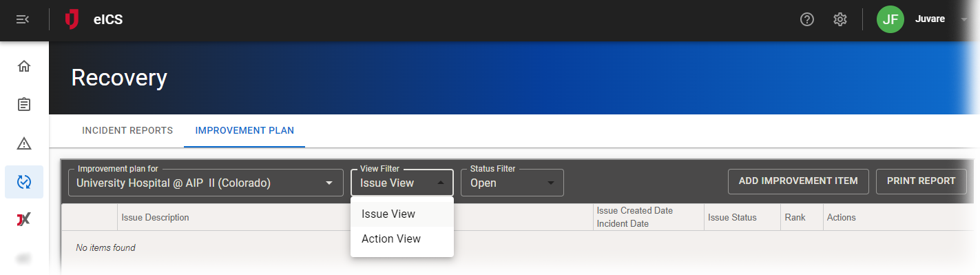Collapse the View Filter dropdown

402,183
